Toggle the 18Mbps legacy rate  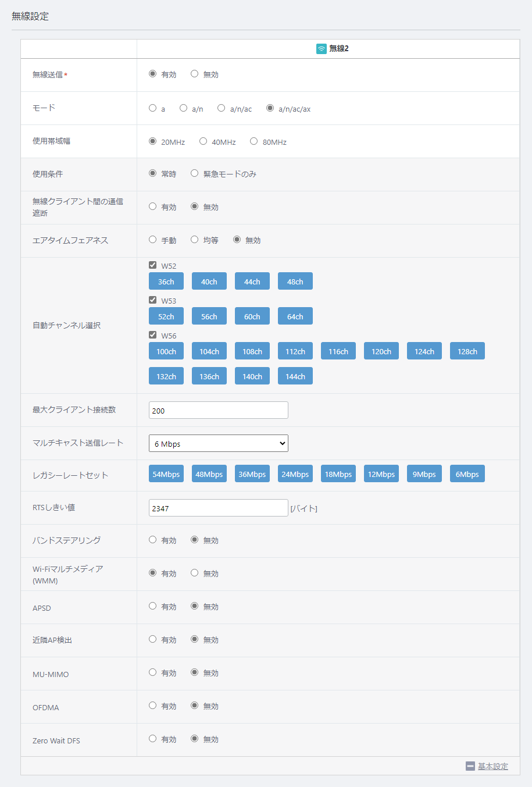pyautogui.click(x=338, y=474)
